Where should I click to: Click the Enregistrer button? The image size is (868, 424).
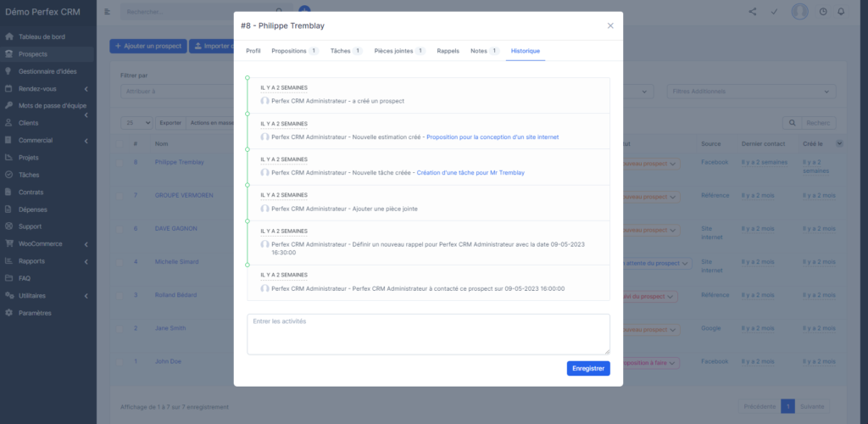(x=588, y=369)
